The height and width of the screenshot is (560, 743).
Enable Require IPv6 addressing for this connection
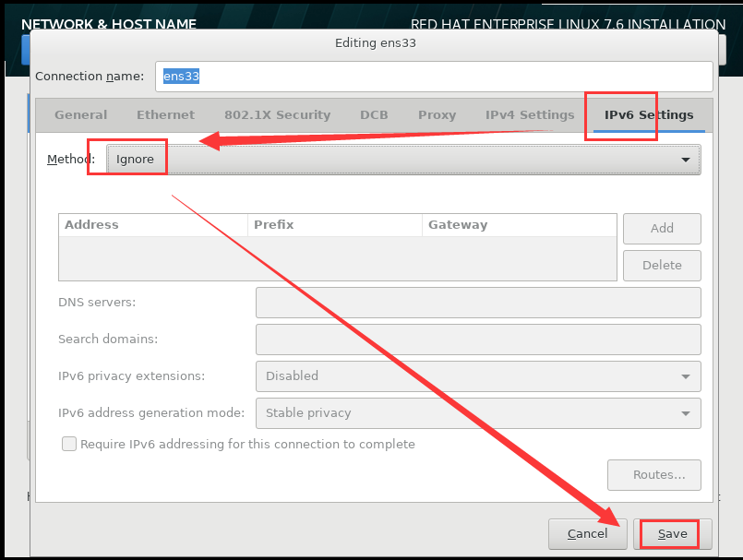[x=69, y=444]
